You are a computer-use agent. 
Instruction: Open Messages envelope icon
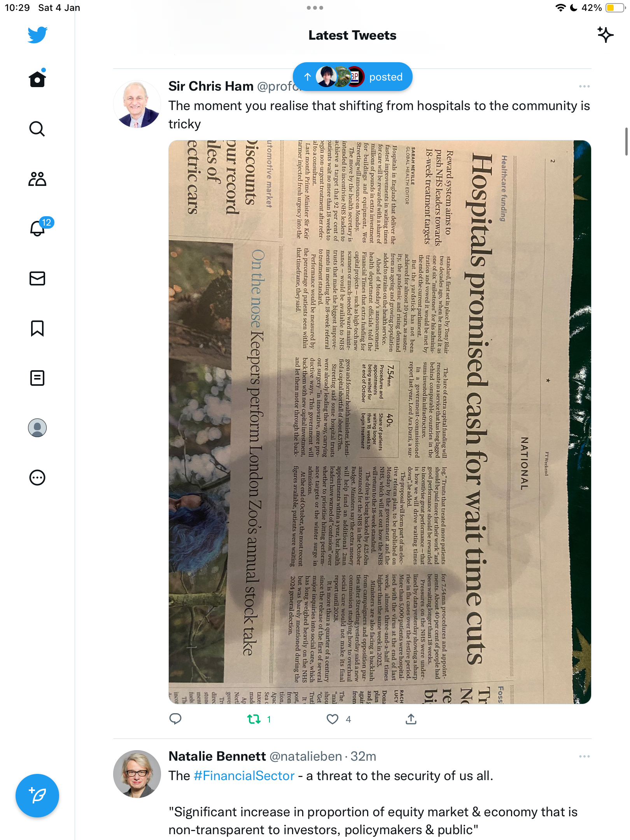[37, 278]
